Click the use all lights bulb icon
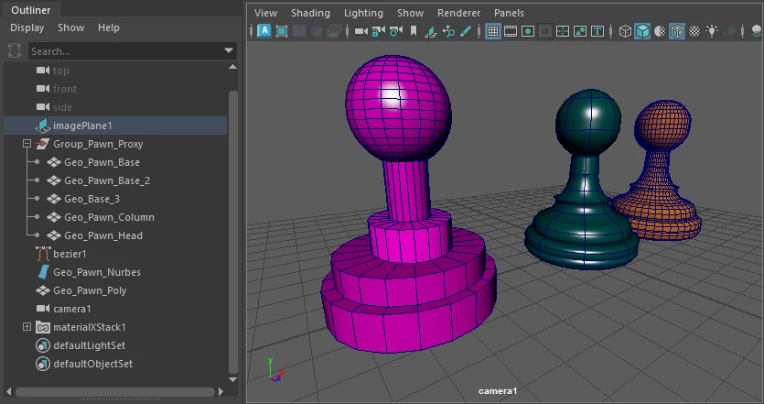Viewport: 764px width, 404px height. (x=712, y=31)
